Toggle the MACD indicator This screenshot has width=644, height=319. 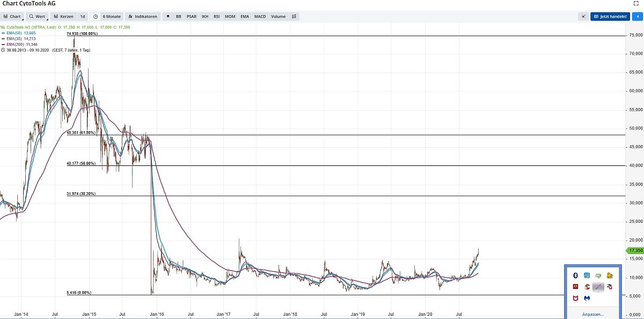(x=260, y=17)
